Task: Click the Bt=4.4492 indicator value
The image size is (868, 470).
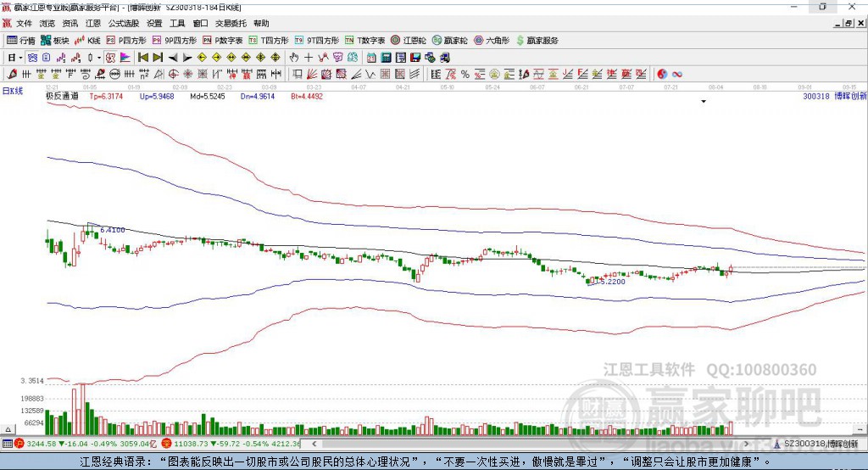Action: tap(307, 96)
